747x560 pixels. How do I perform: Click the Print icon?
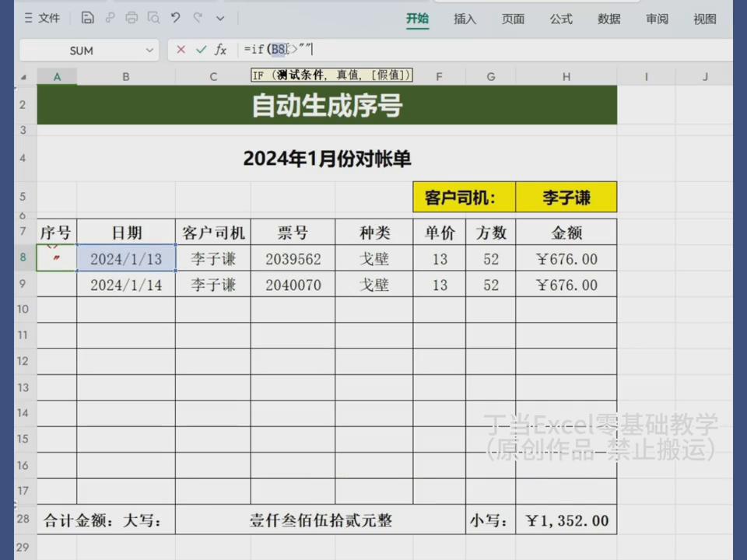132,18
